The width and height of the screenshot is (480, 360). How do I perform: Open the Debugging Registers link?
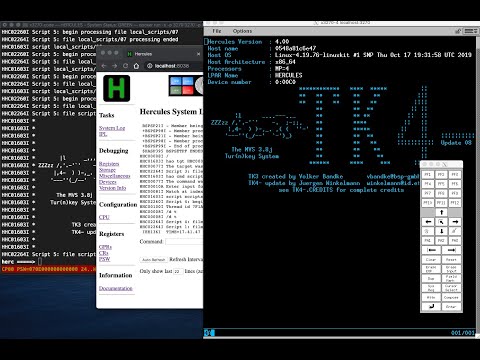pyautogui.click(x=109, y=164)
